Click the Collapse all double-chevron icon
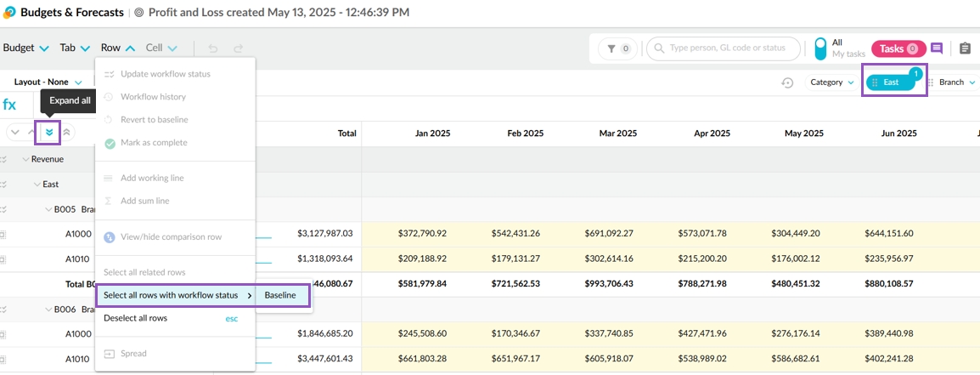The height and width of the screenshot is (375, 980). [x=66, y=132]
